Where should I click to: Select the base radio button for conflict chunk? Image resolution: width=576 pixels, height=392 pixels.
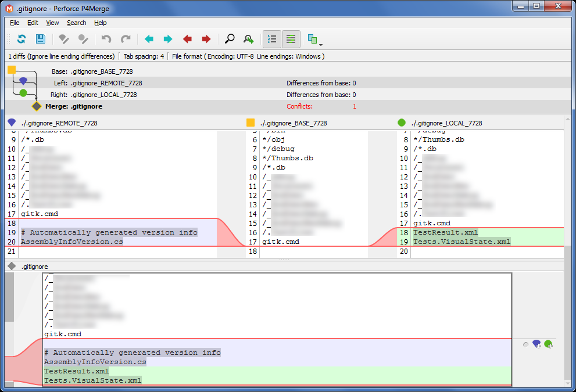pos(525,344)
